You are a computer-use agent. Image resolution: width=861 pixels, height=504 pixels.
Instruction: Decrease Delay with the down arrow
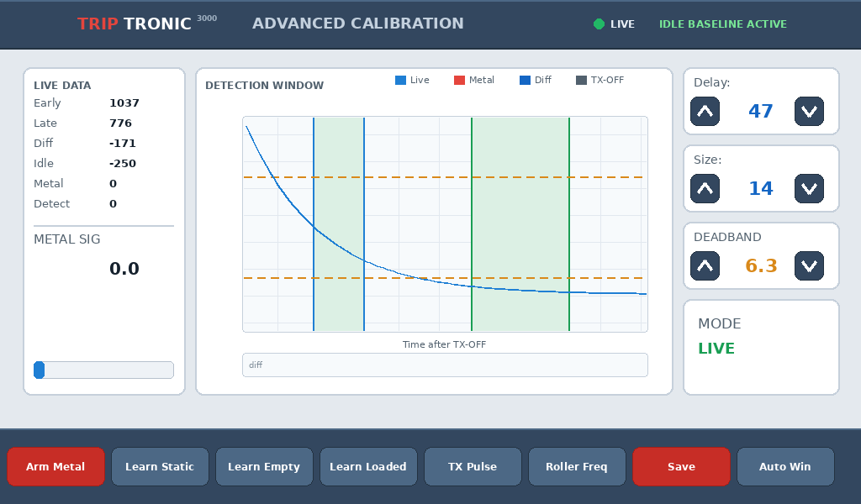point(809,112)
